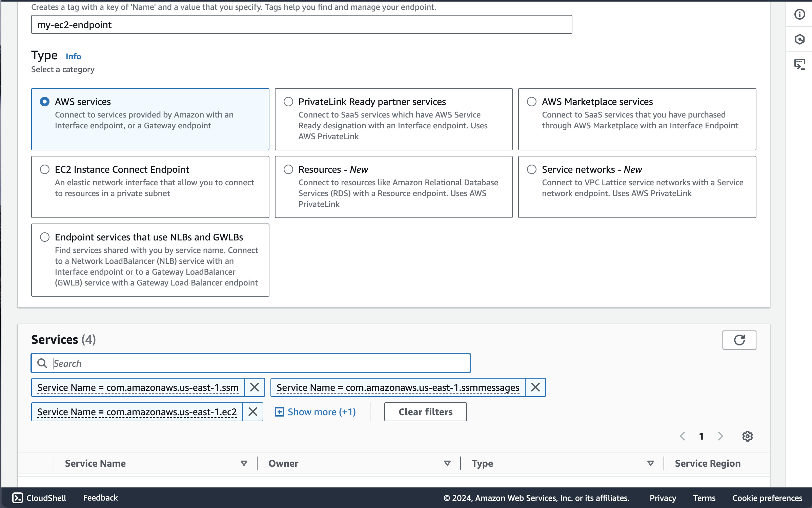Open the CloudShell icon in footer

(x=18, y=498)
